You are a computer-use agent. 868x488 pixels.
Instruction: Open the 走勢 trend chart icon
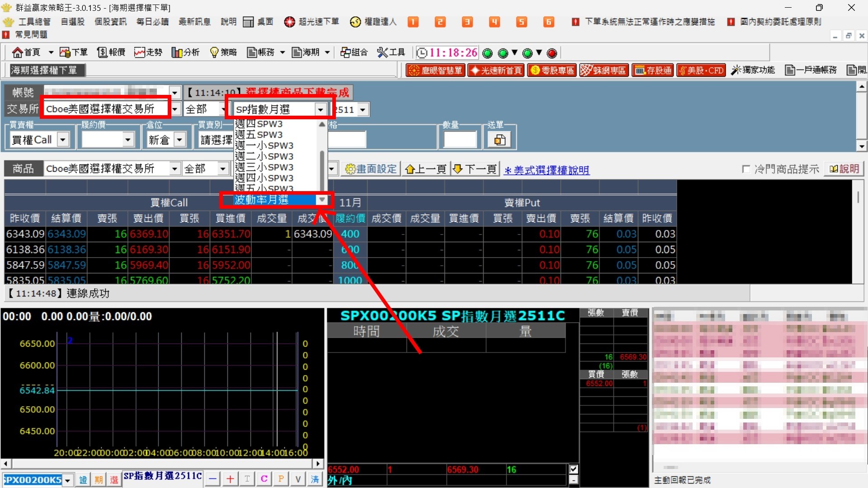(148, 52)
